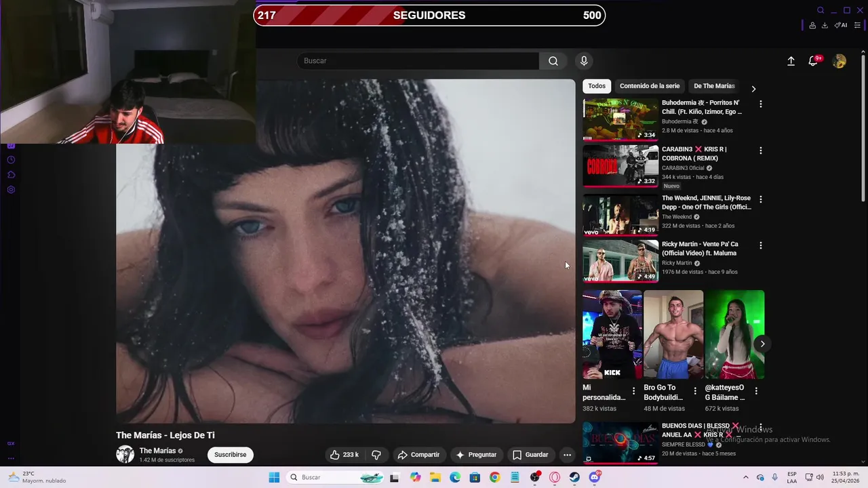Viewport: 868px width, 488px height.
Task: Open Google Chrome from the taskbar
Action: (x=494, y=478)
